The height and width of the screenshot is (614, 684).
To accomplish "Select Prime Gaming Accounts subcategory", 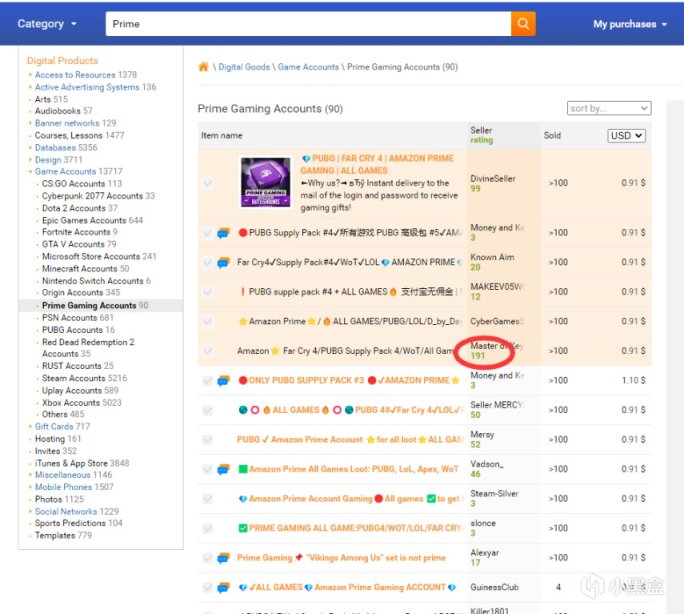I will [89, 306].
